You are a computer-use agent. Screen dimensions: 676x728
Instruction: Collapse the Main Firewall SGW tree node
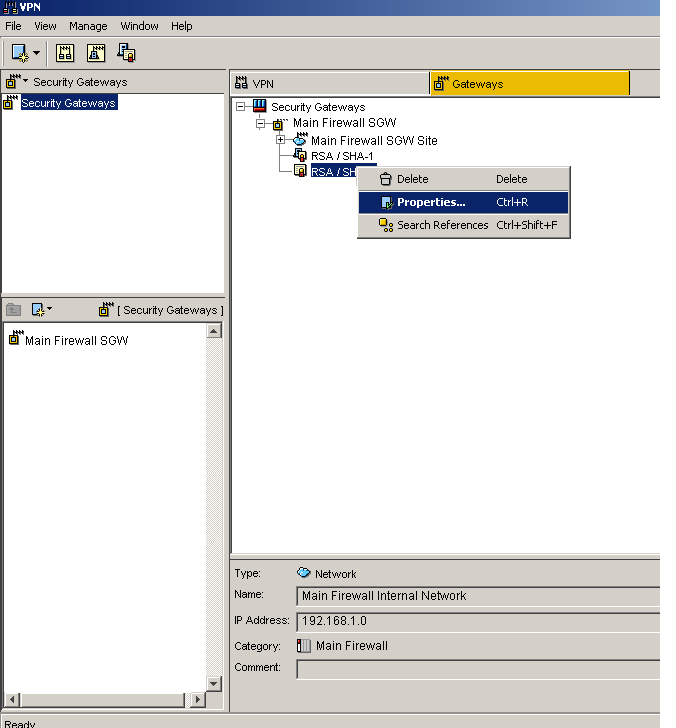point(259,124)
